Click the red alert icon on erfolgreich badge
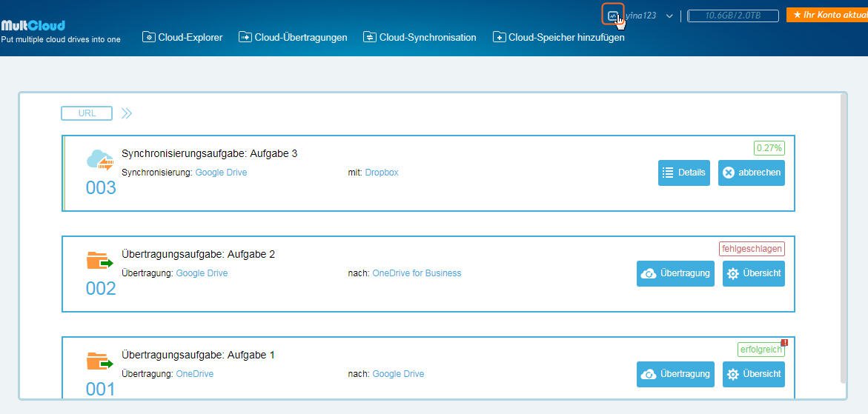 click(x=784, y=343)
